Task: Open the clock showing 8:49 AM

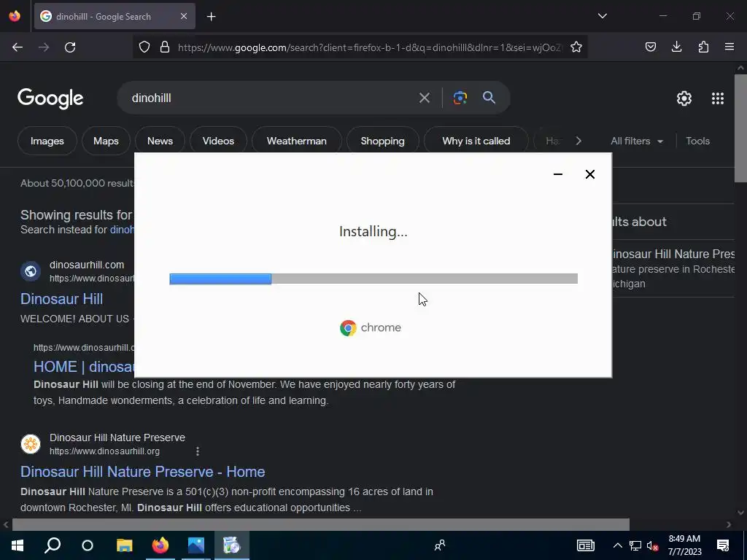Action: click(684, 545)
